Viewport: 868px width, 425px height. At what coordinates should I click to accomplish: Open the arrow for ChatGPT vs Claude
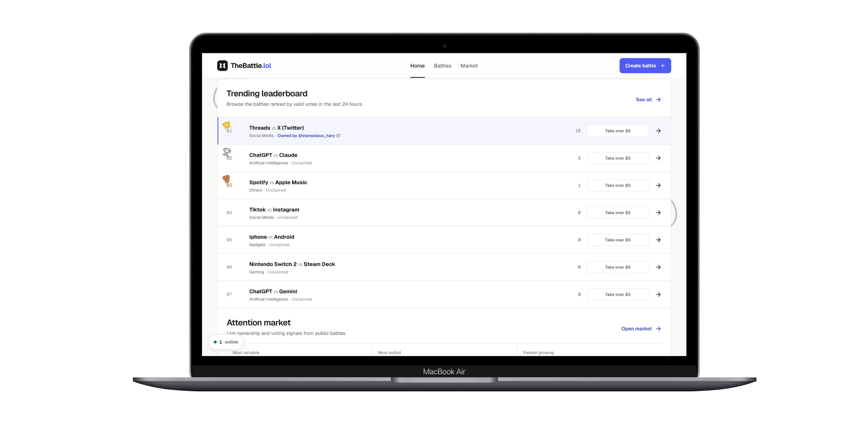658,158
